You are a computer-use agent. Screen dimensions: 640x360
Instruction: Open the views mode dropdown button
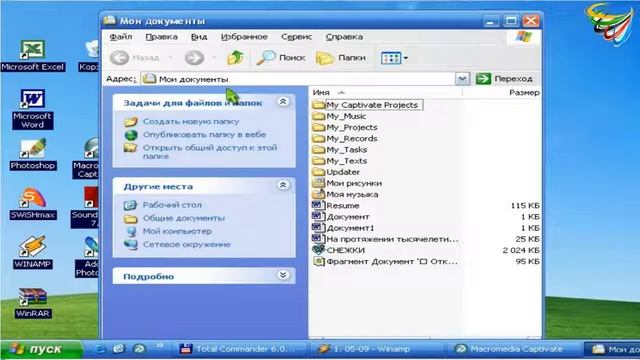click(x=394, y=58)
